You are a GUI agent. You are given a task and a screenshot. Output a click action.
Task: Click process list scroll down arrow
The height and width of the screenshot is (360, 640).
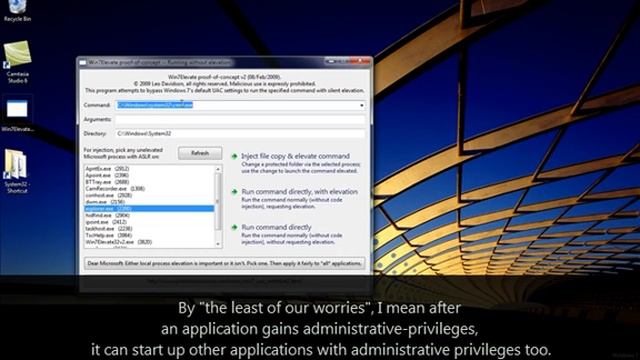[218, 244]
